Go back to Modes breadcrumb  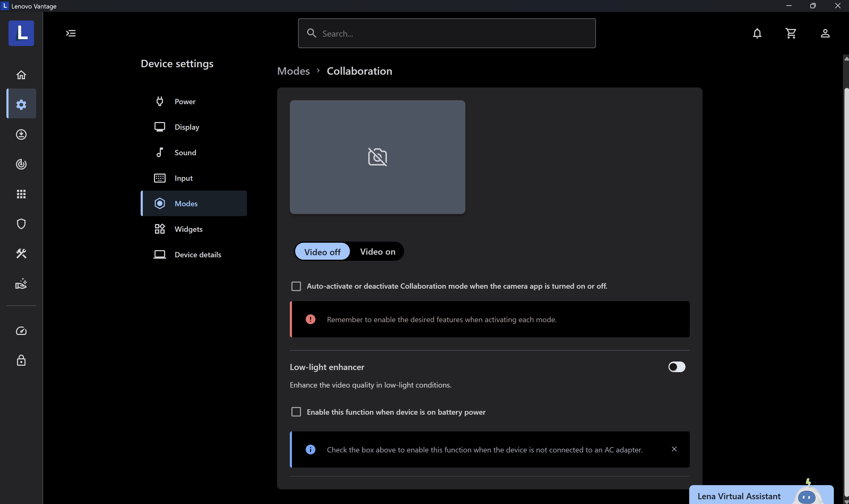(x=294, y=71)
